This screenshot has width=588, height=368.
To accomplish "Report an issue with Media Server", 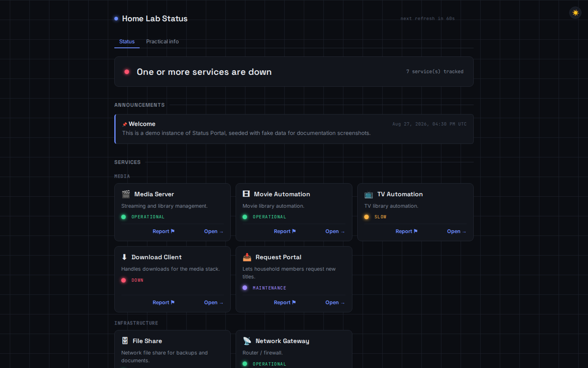I will click(163, 231).
